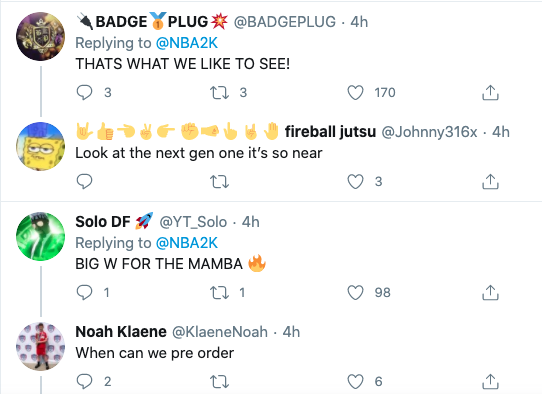Open Solo DF's green avatar
The height and width of the screenshot is (394, 542).
pos(40,236)
